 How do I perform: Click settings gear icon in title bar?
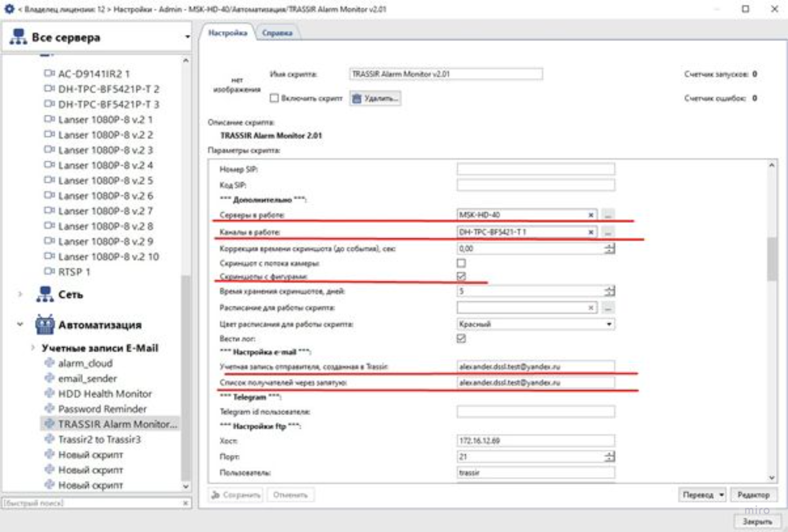point(9,9)
